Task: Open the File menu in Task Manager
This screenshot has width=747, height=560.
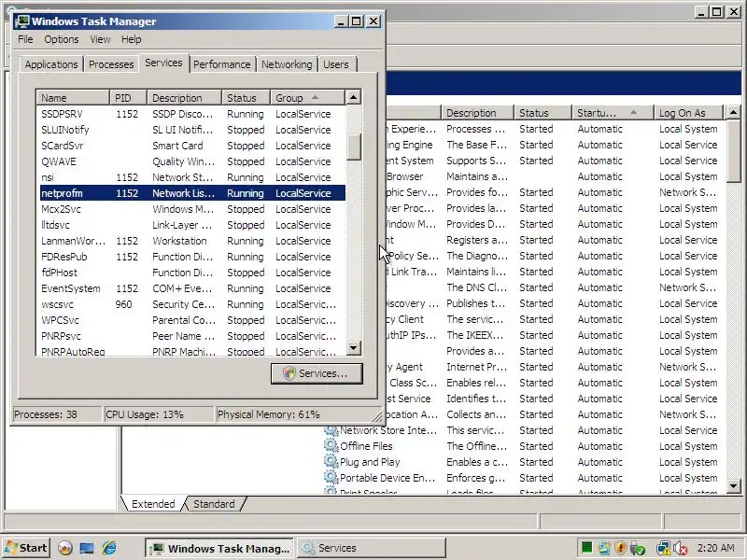Action: (x=25, y=39)
